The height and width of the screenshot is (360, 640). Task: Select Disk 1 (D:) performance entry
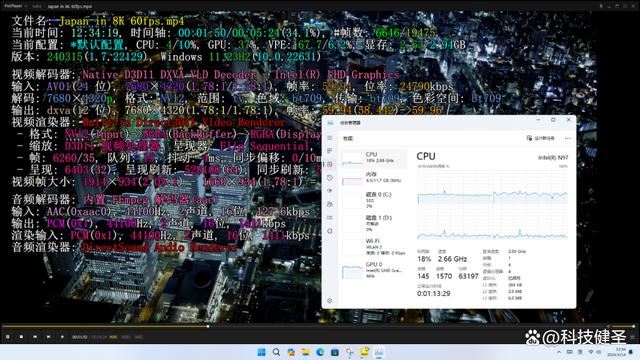point(374,223)
